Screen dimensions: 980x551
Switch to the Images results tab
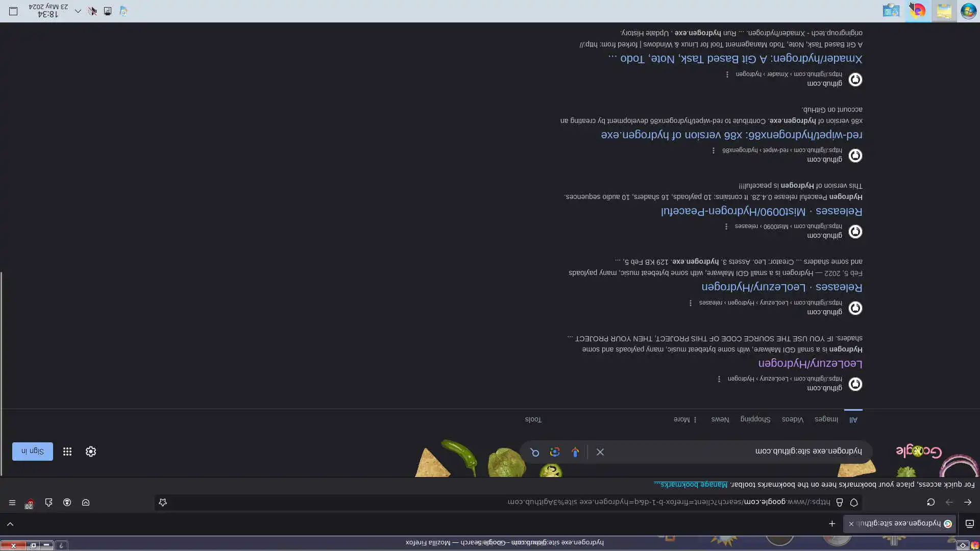[826, 419]
